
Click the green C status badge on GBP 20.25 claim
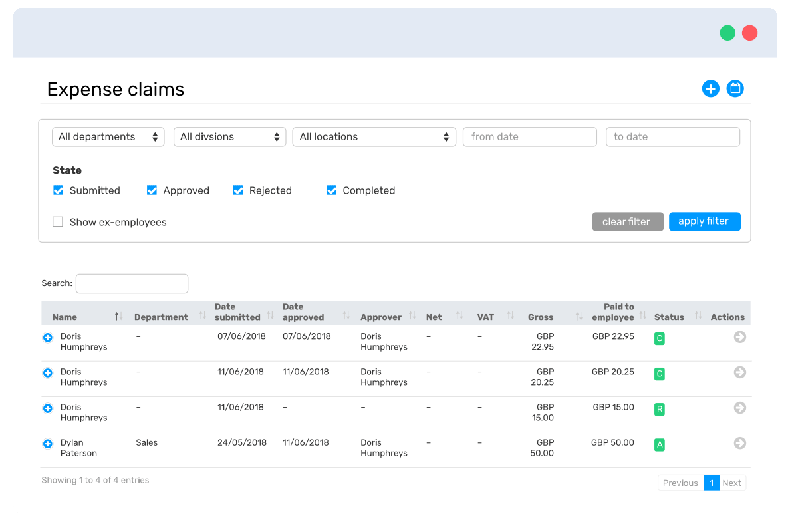click(659, 374)
